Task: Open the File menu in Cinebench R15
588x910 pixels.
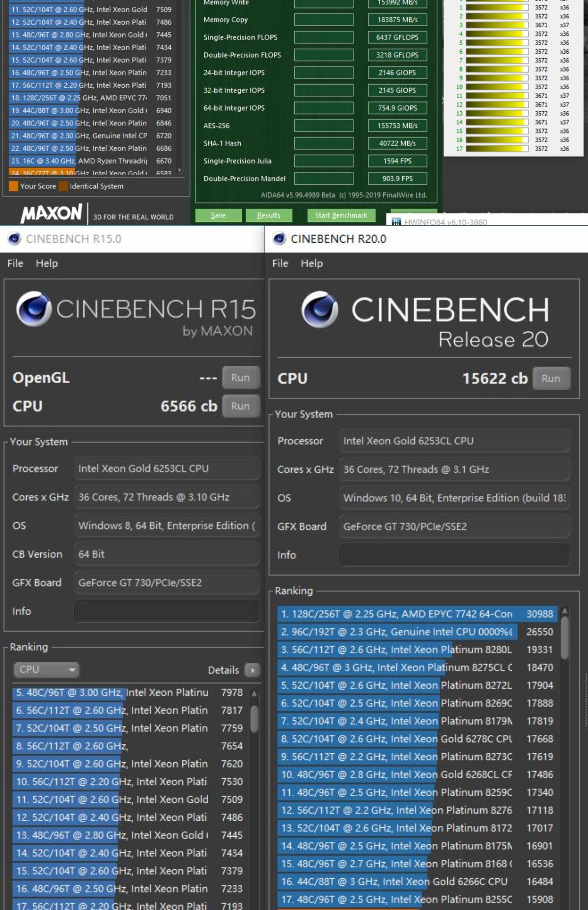Action: tap(15, 263)
